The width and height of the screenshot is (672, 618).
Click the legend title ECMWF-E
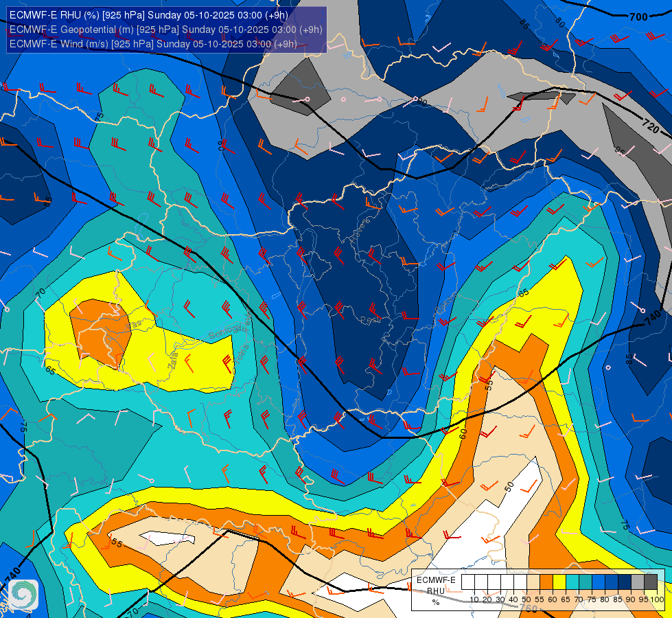(x=436, y=580)
